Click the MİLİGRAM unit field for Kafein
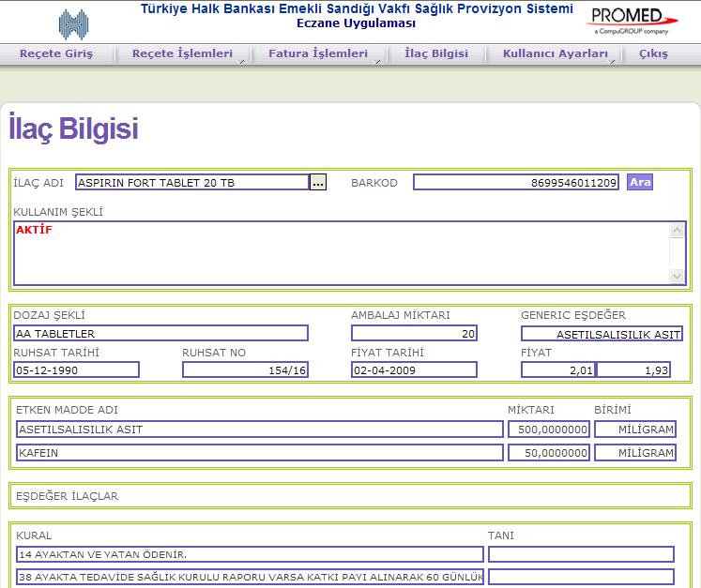The height and width of the screenshot is (588, 701). click(634, 453)
